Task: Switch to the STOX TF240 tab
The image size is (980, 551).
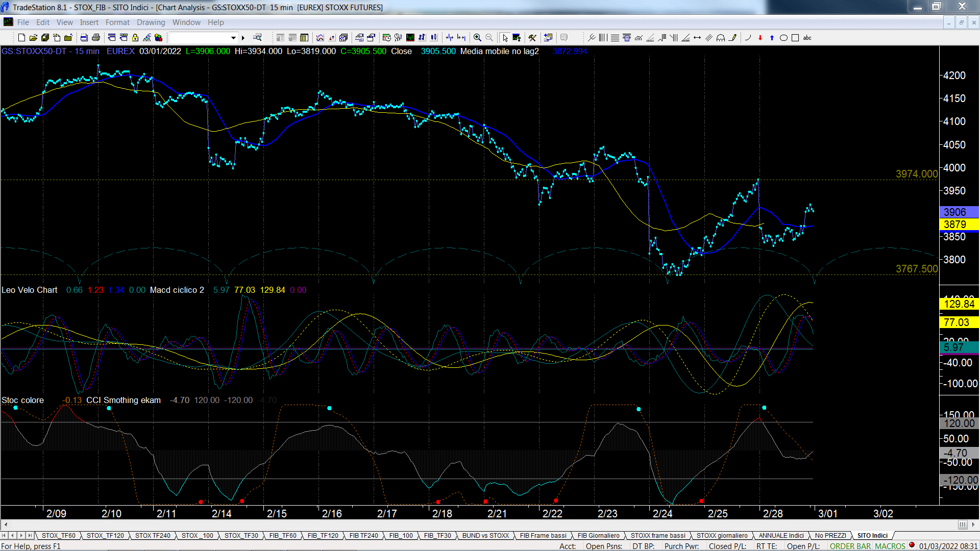Action: 153,535
